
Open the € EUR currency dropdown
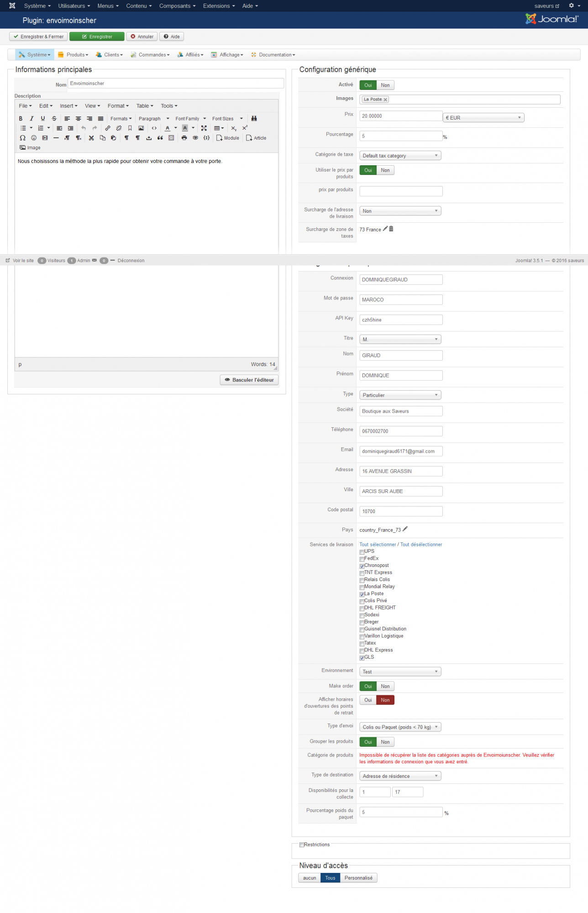click(x=483, y=118)
